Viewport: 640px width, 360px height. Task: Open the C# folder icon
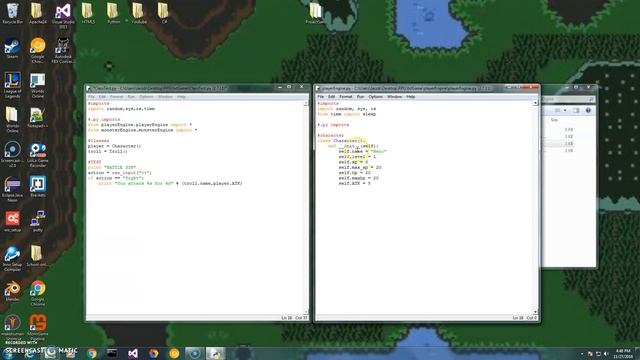[x=164, y=13]
